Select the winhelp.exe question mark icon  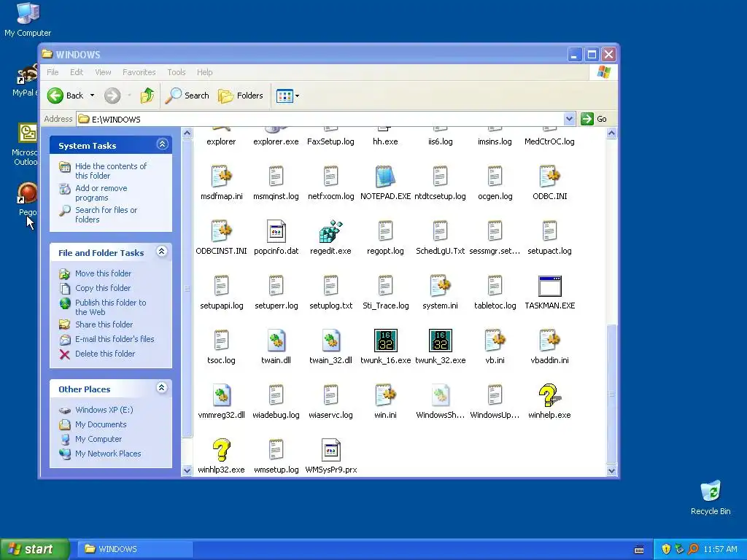549,395
